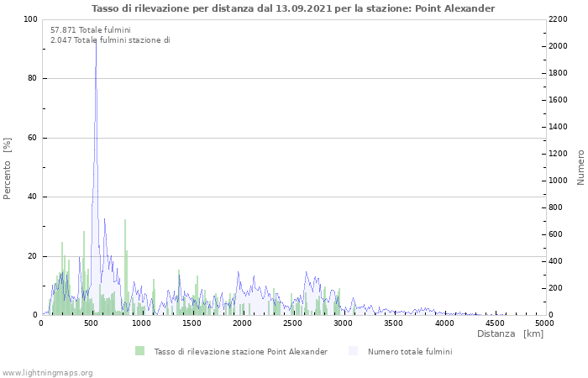Click the green Tasso di rilevazione legend swatch
Viewport: 588px width, 378px height.
[x=139, y=351]
